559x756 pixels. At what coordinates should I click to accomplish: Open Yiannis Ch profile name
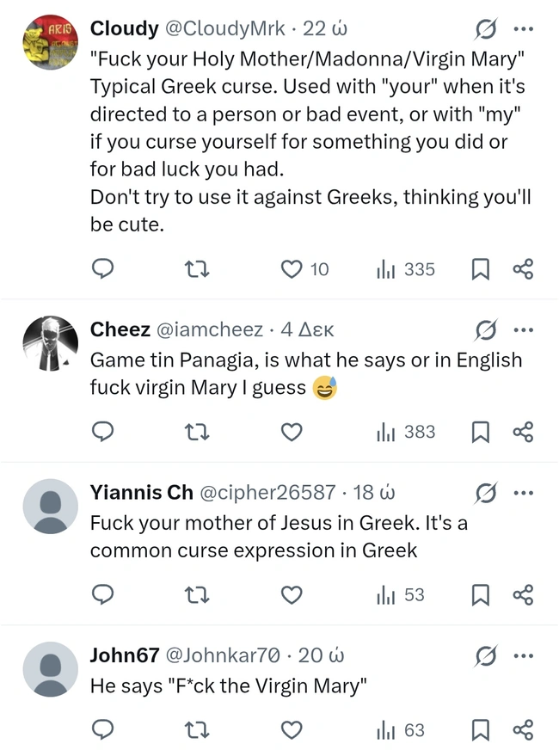click(141, 492)
